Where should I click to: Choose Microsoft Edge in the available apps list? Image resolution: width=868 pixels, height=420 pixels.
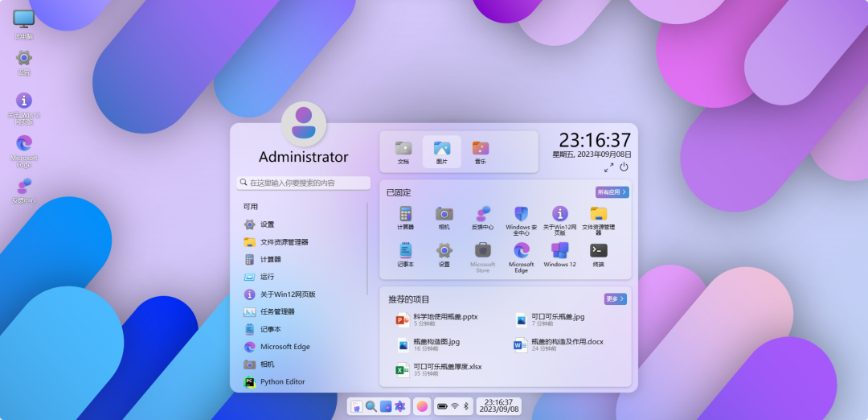[x=301, y=346]
